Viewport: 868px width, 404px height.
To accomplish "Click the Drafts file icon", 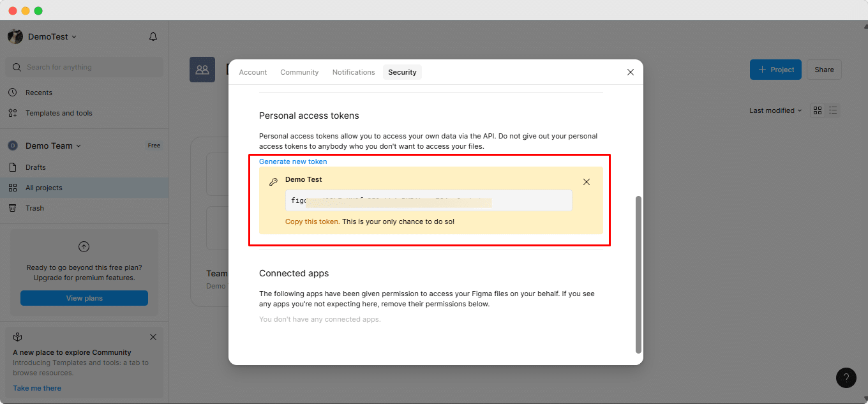I will [x=12, y=167].
